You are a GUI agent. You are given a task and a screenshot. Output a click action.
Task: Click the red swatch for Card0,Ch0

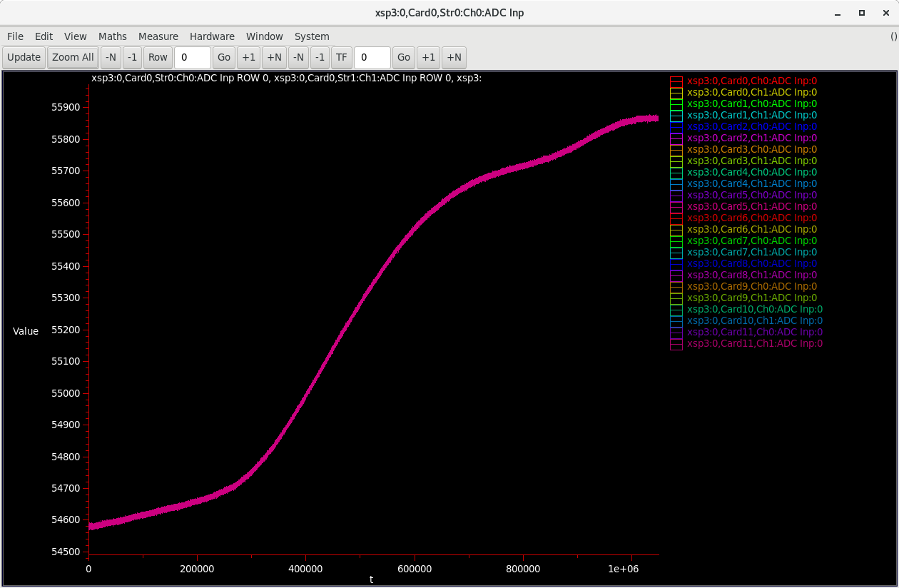[x=676, y=81]
